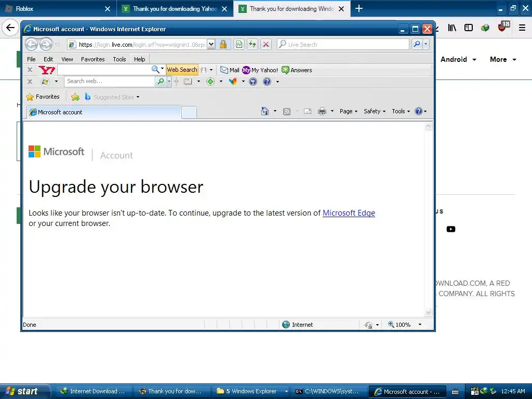Click the IE Refresh green arrows icon
Image resolution: width=532 pixels, height=399 pixels.
pos(252,45)
